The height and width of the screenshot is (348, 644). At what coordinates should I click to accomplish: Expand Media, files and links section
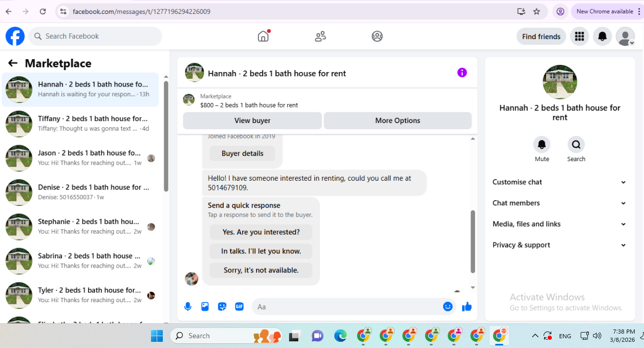pos(560,224)
